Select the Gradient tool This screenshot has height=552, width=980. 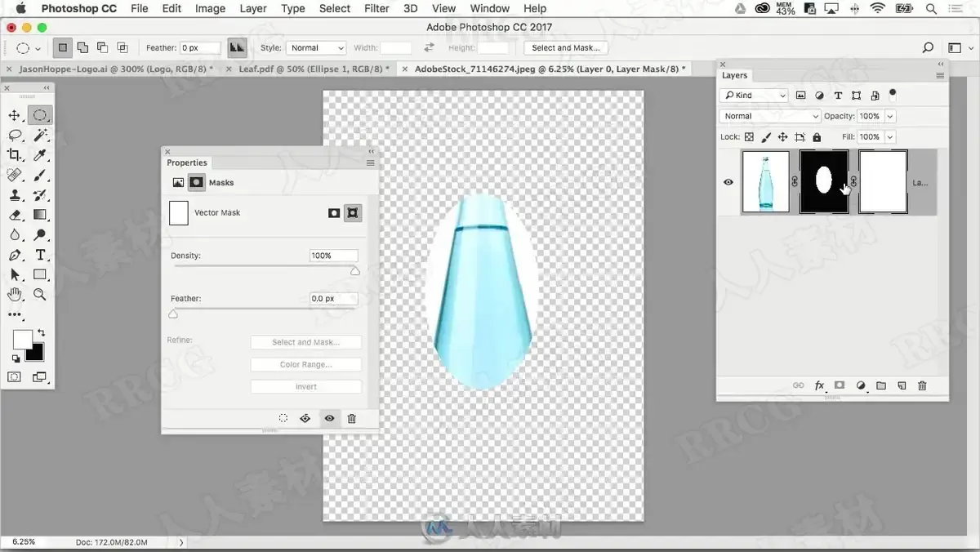tap(39, 215)
